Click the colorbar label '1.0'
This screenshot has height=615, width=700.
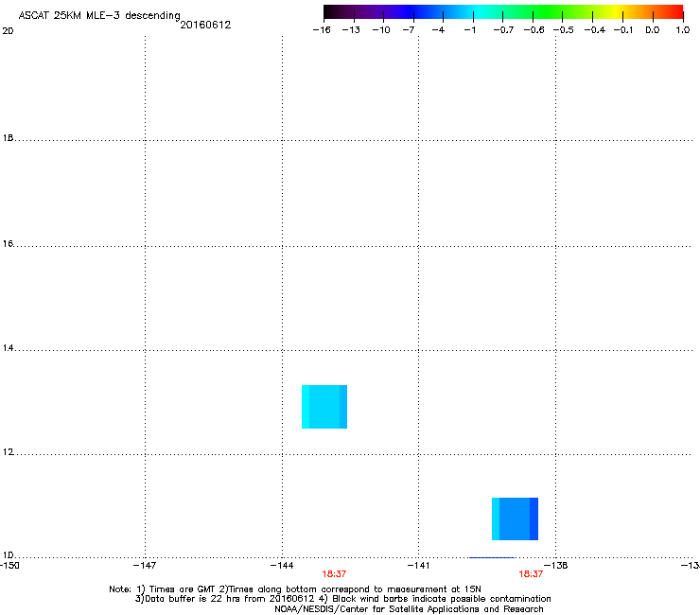pos(683,30)
